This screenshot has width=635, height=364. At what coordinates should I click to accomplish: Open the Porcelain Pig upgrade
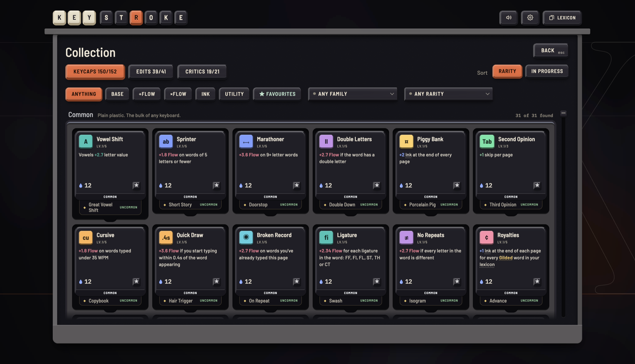[431, 205]
